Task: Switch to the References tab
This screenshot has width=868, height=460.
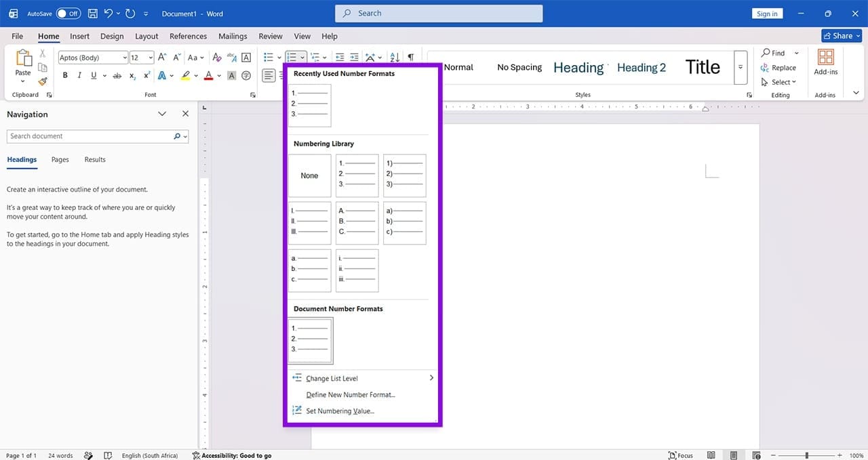Action: tap(188, 36)
